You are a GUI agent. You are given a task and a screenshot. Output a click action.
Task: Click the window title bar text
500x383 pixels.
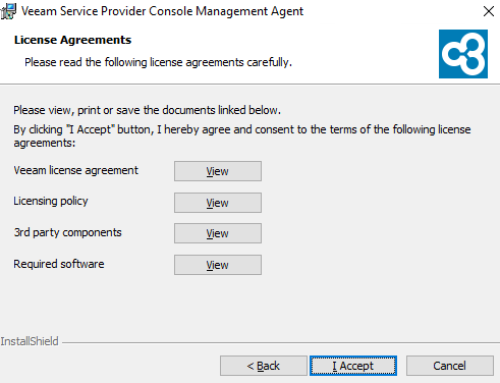(x=162, y=11)
